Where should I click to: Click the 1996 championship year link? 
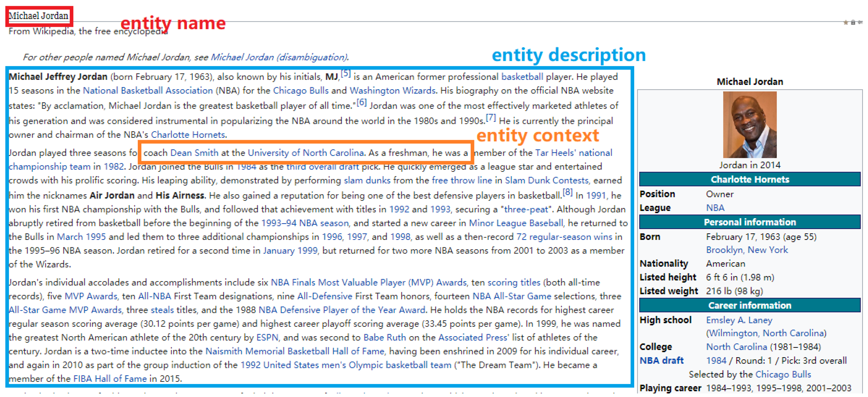[332, 237]
